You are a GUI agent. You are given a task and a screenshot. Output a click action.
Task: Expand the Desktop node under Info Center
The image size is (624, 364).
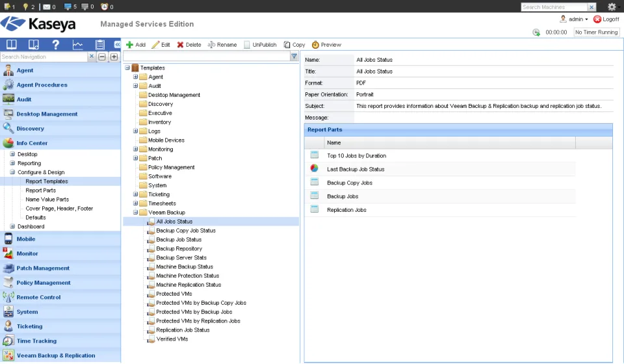tap(12, 153)
